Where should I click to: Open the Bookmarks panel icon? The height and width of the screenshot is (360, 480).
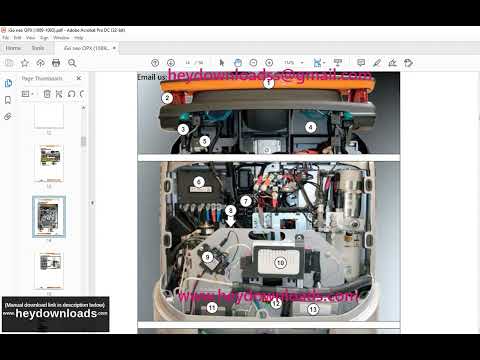8,100
